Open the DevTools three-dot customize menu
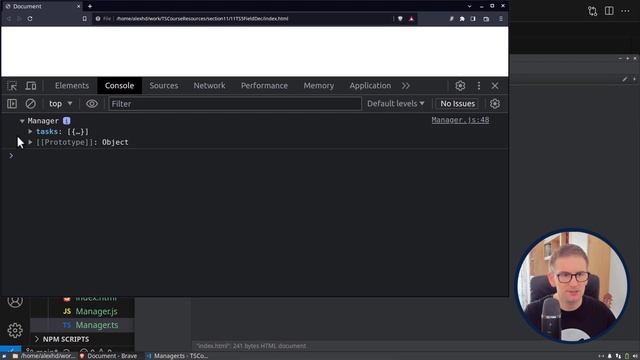640x360 pixels. click(x=479, y=86)
